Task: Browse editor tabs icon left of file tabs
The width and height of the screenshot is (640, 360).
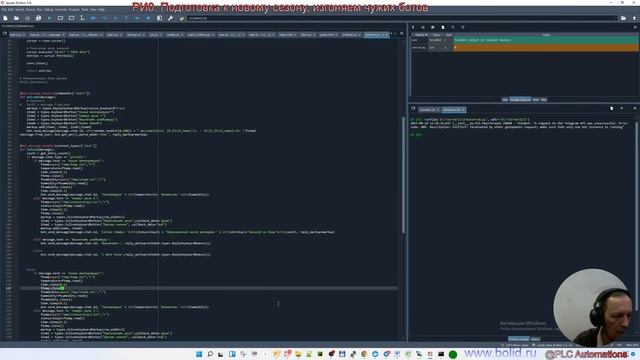Action: pos(5,34)
